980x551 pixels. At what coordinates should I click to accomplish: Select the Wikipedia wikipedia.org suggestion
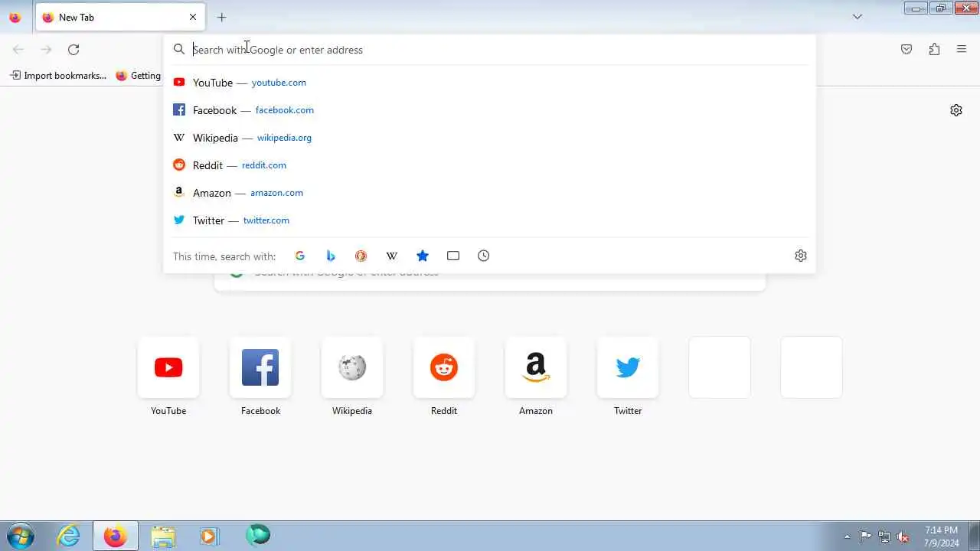pyautogui.click(x=489, y=138)
